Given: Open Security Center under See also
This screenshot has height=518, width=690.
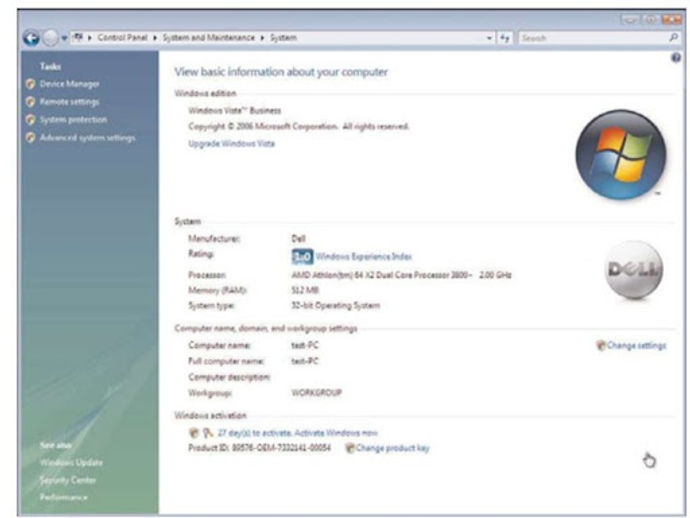Looking at the screenshot, I should coord(68,480).
